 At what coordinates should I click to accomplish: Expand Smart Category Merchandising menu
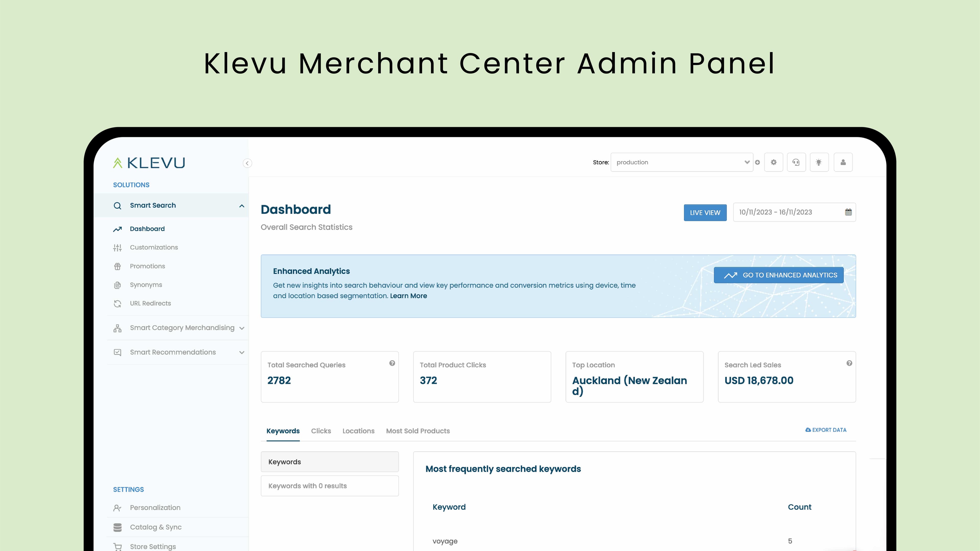pos(242,328)
